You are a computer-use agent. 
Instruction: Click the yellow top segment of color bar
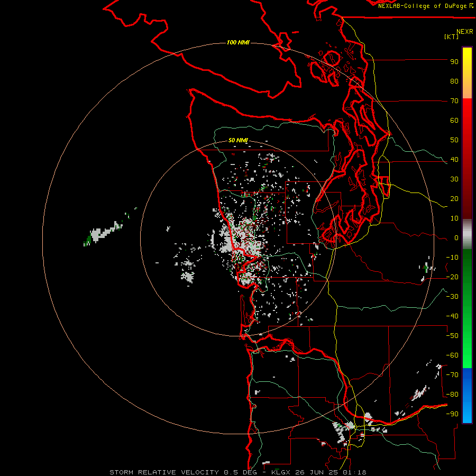(x=467, y=73)
